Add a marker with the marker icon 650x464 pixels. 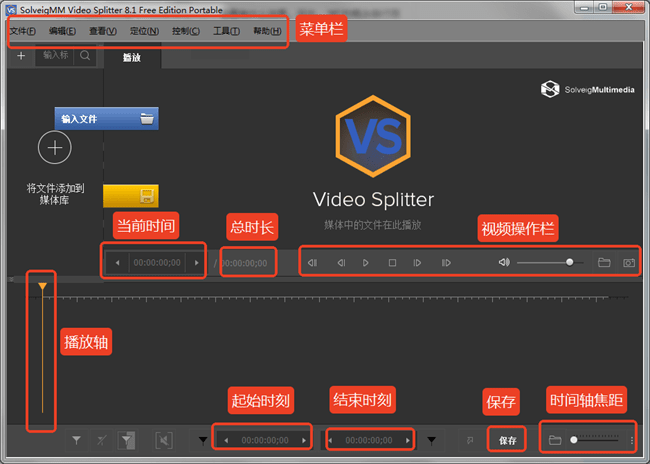click(x=76, y=440)
